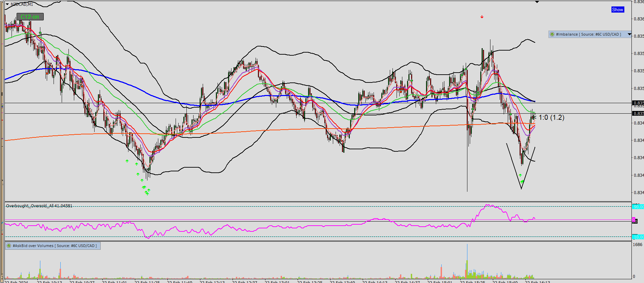Viewport: 644px width, 283px height.
Task: Click the 22 Feb 13:01 time label
Action: 277,281
